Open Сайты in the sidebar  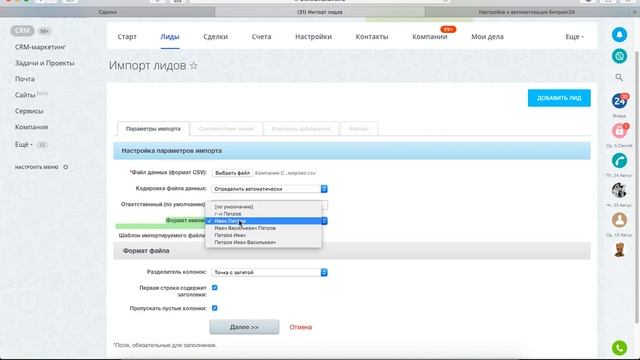[x=25, y=95]
